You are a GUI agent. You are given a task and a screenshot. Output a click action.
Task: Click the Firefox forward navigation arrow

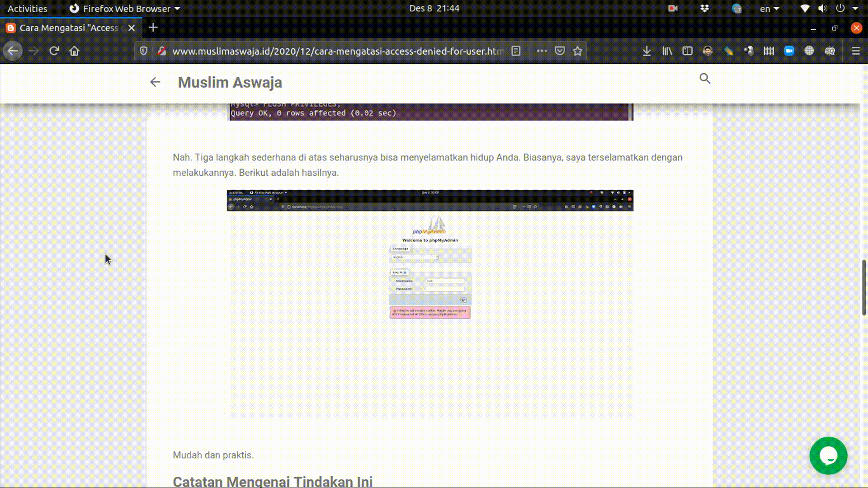(x=33, y=51)
